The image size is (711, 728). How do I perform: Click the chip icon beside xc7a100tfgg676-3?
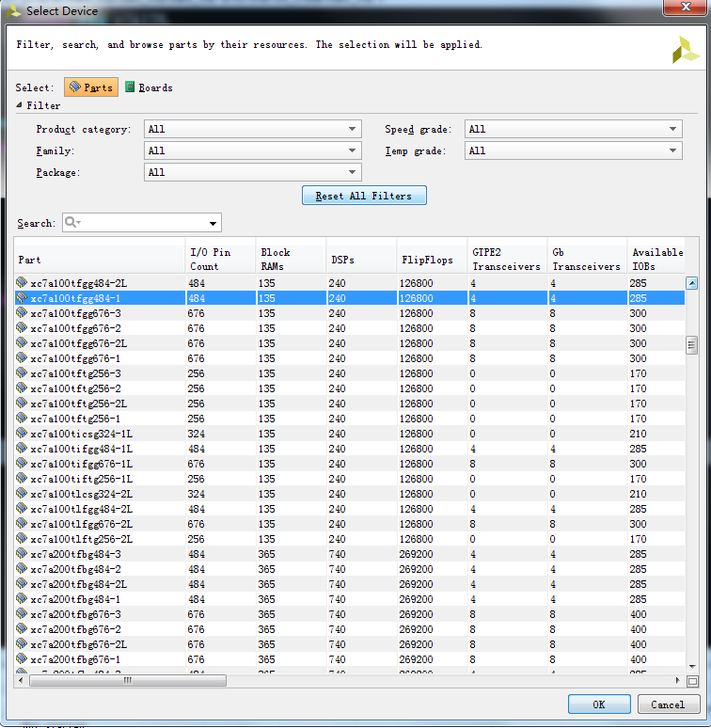(23, 313)
